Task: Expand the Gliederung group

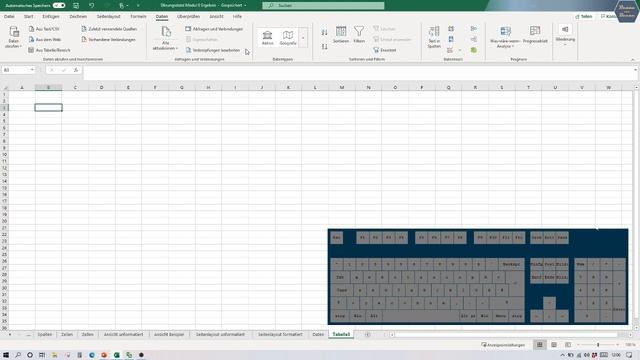Action: click(565, 35)
